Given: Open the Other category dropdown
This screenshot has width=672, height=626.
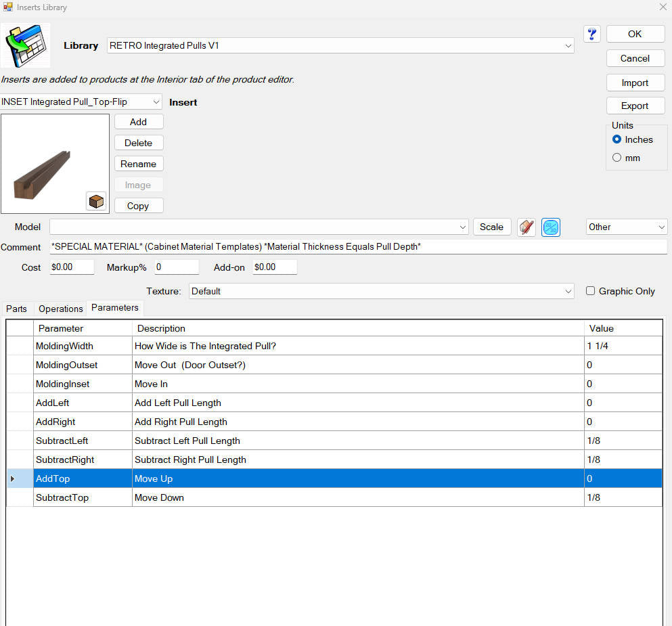Looking at the screenshot, I should point(627,227).
